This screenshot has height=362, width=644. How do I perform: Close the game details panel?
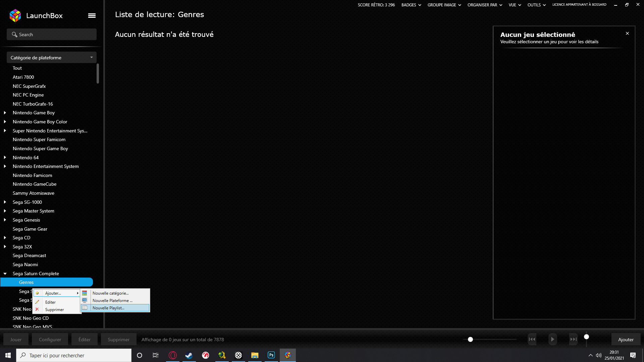pos(627,34)
